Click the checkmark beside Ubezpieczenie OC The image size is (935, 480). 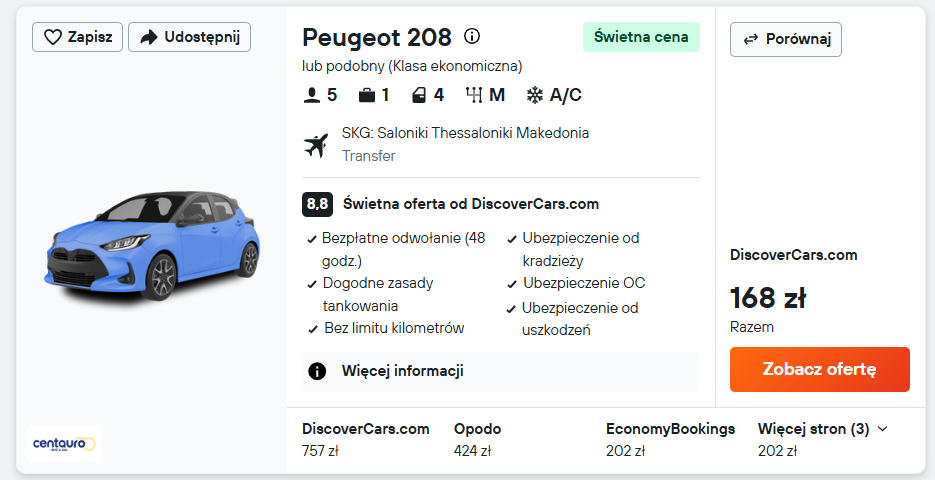pyautogui.click(x=512, y=284)
